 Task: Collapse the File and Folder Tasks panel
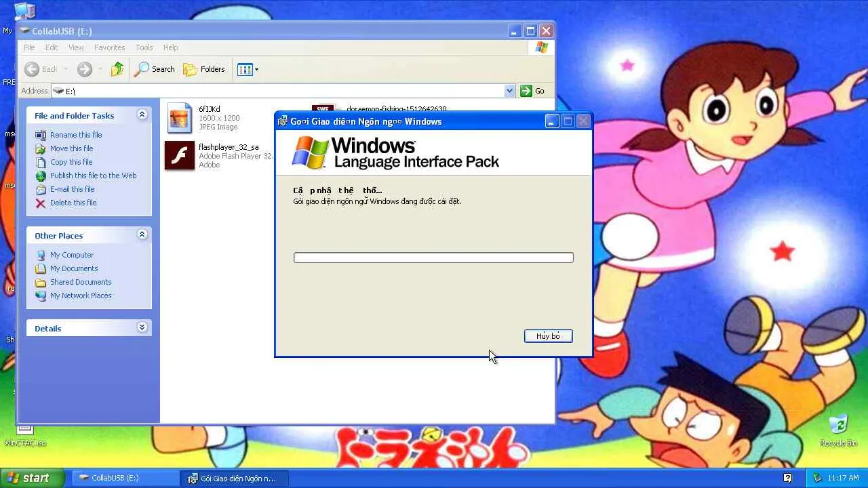click(142, 115)
